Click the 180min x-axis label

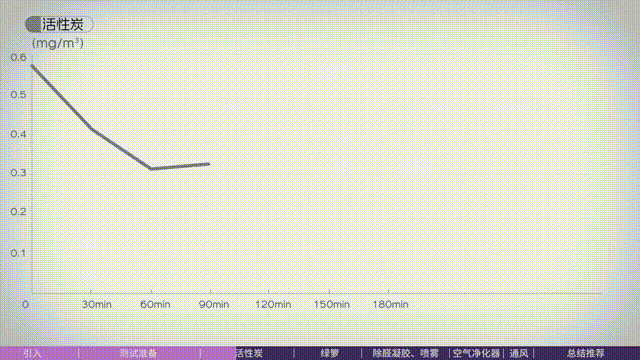click(x=390, y=304)
